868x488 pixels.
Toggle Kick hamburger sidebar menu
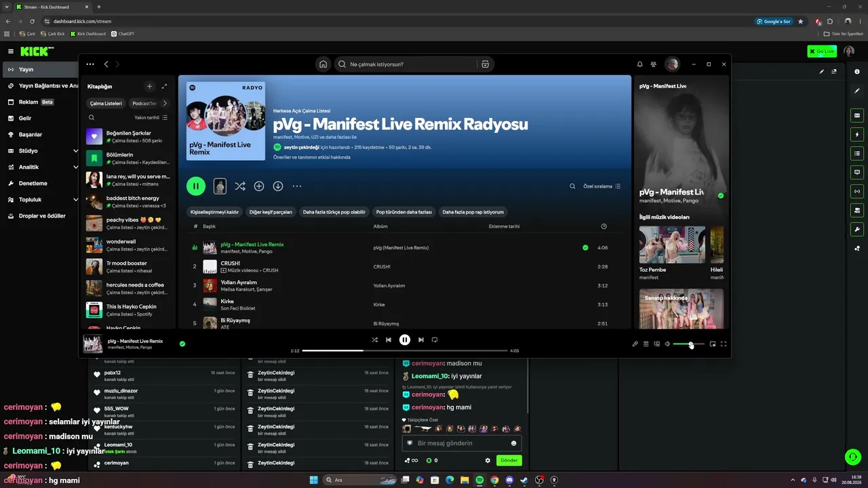click(x=11, y=52)
